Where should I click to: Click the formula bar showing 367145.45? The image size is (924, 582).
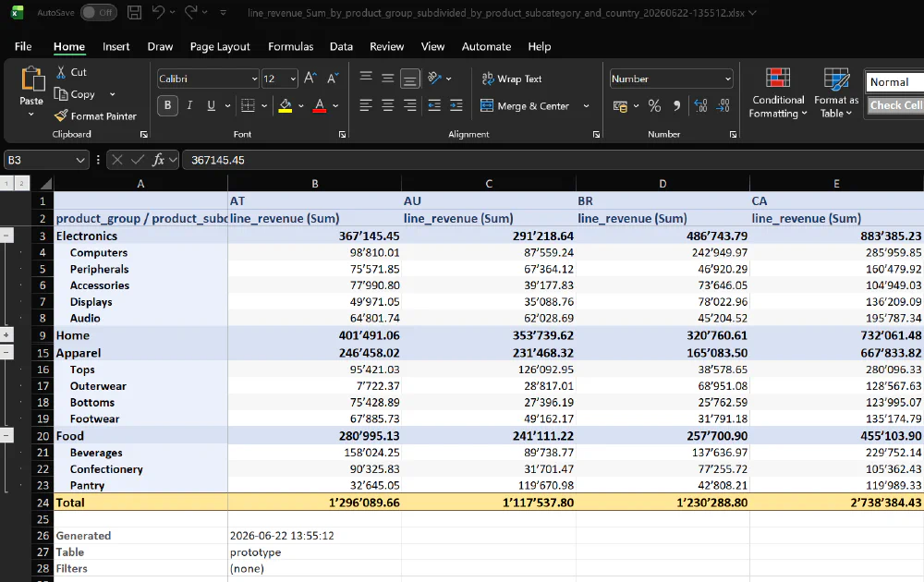point(553,160)
